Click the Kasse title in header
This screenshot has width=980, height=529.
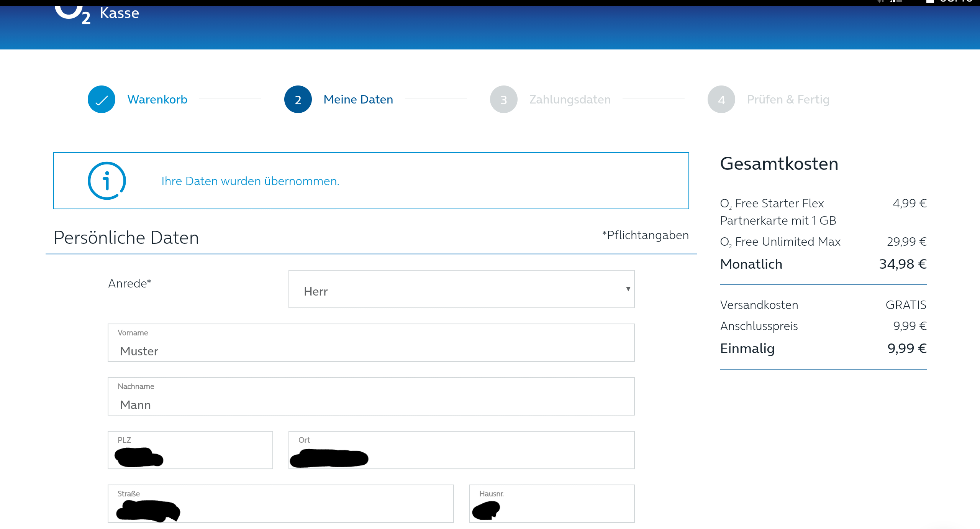(120, 13)
